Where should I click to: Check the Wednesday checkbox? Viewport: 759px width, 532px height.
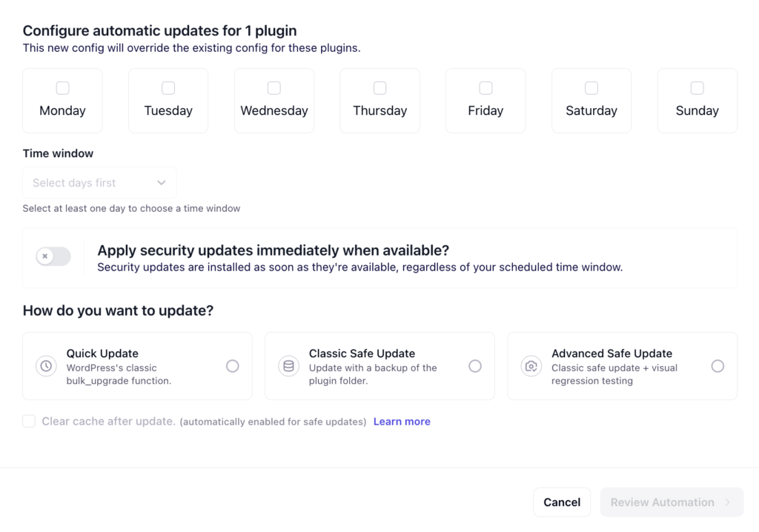[x=274, y=88]
